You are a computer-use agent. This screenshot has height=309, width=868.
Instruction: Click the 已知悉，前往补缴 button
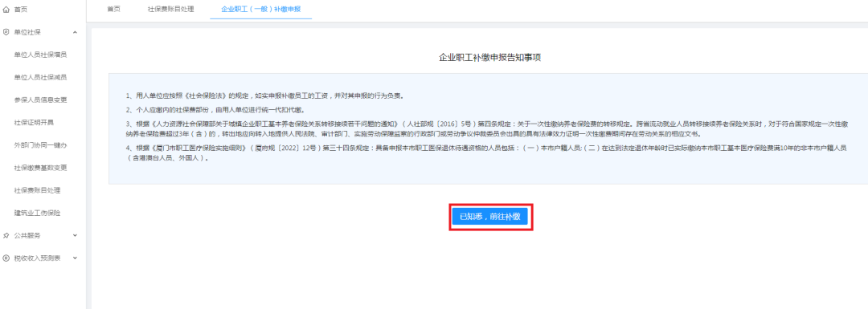pyautogui.click(x=490, y=217)
